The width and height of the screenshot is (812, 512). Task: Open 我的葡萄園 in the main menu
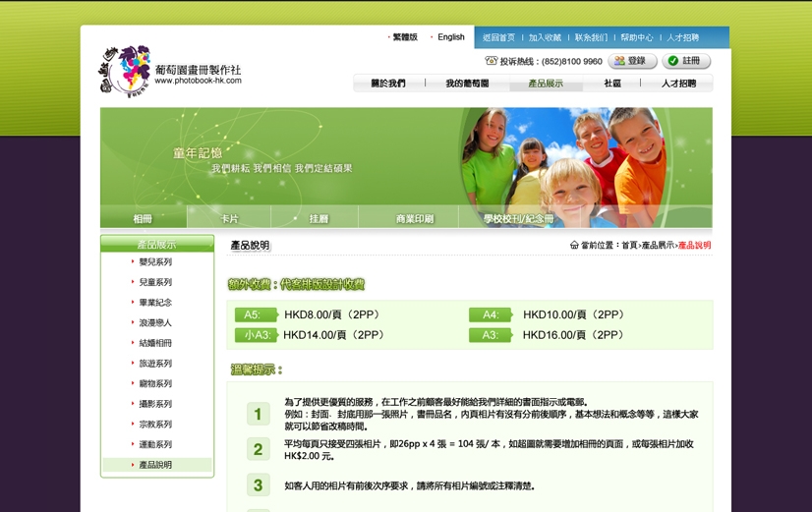pos(467,84)
